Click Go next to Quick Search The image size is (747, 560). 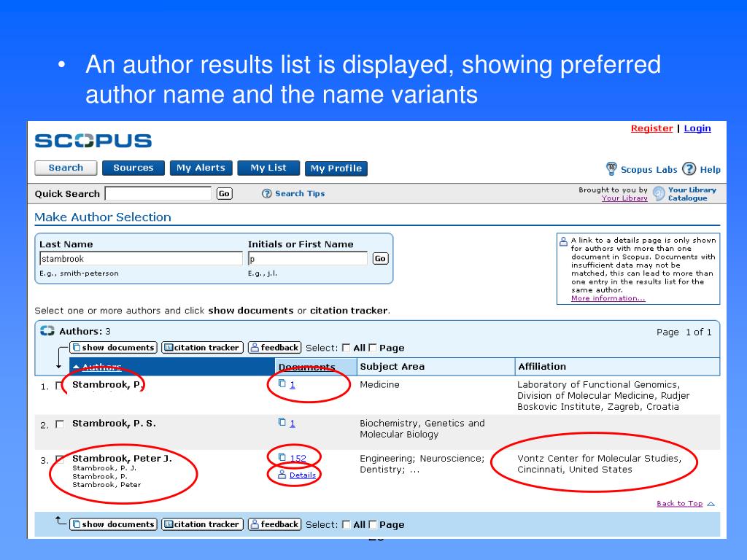[225, 194]
